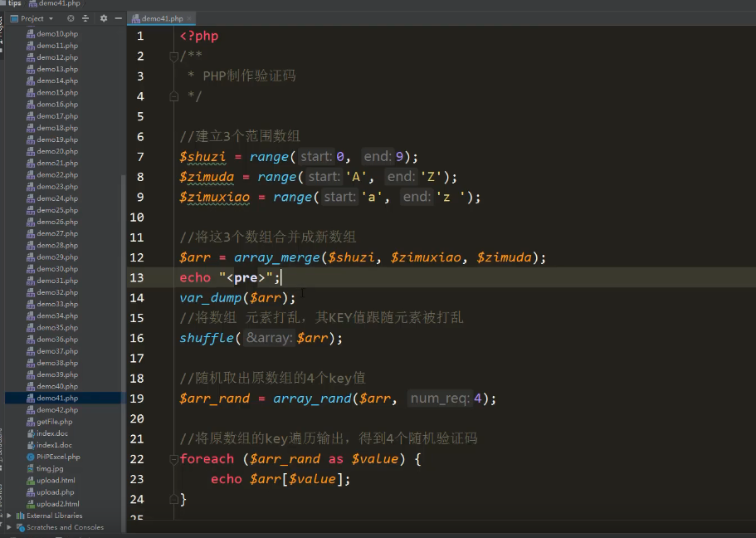Click the Scratches and Consoles icon

(20, 527)
